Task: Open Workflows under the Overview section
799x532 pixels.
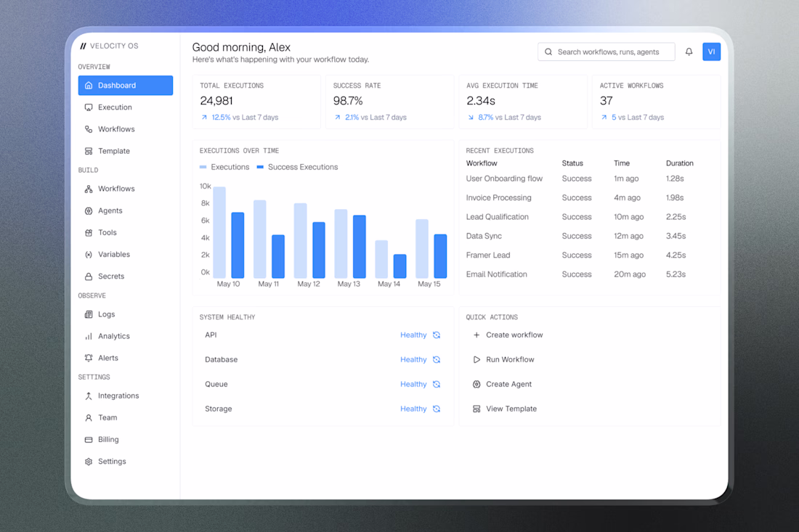Action: tap(126, 129)
